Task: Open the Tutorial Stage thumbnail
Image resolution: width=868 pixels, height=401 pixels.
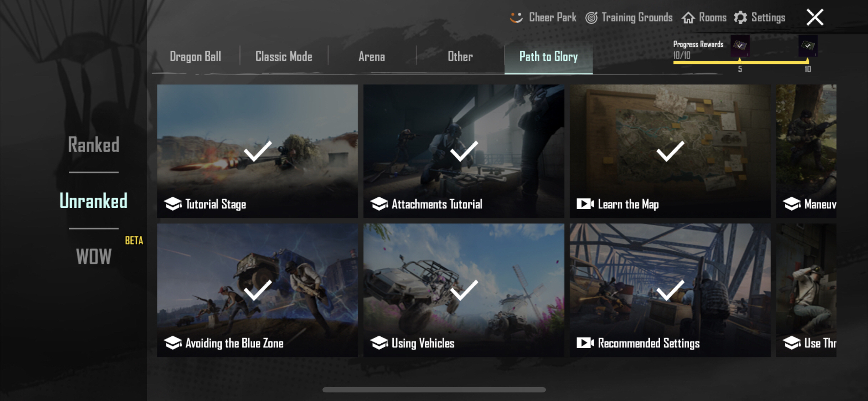Action: point(257,150)
